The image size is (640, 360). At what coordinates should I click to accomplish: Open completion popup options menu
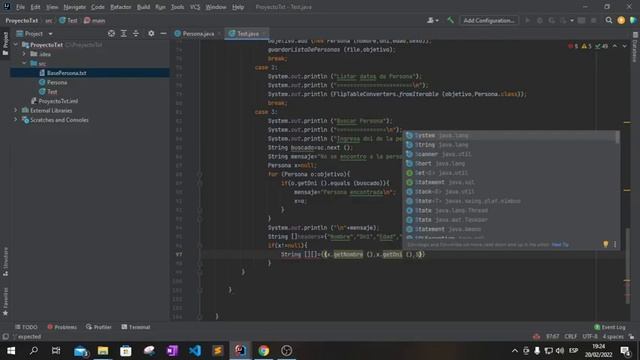click(x=615, y=244)
